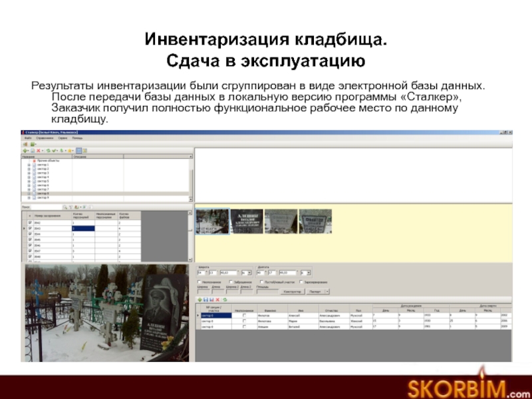Screen dimensions: 532x399
Task: Open the dropdown arrow beside the red X delete icon
Action: (43, 151)
